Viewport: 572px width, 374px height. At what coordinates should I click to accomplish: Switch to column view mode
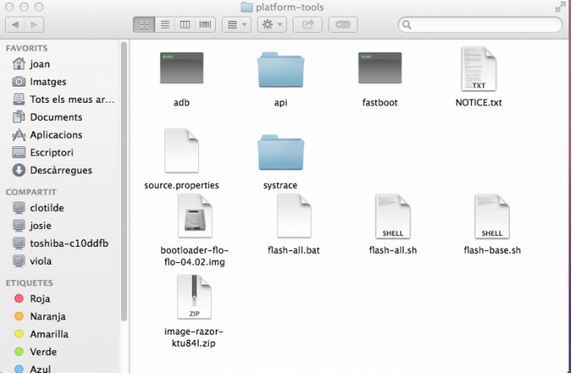185,24
